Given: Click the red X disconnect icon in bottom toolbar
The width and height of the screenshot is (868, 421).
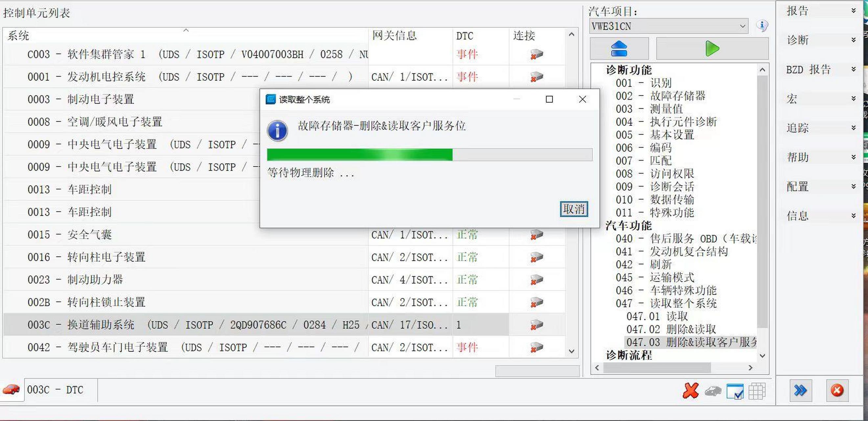Looking at the screenshot, I should [691, 391].
